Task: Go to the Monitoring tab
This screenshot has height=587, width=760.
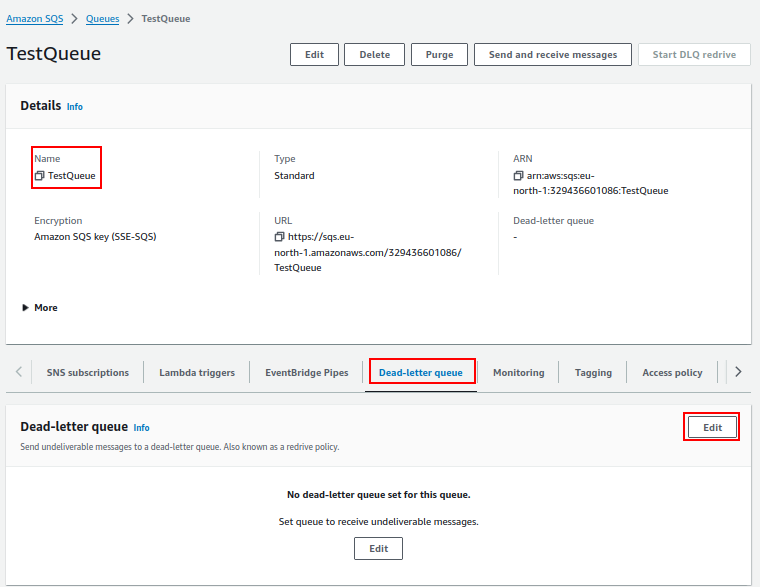Action: tap(519, 372)
